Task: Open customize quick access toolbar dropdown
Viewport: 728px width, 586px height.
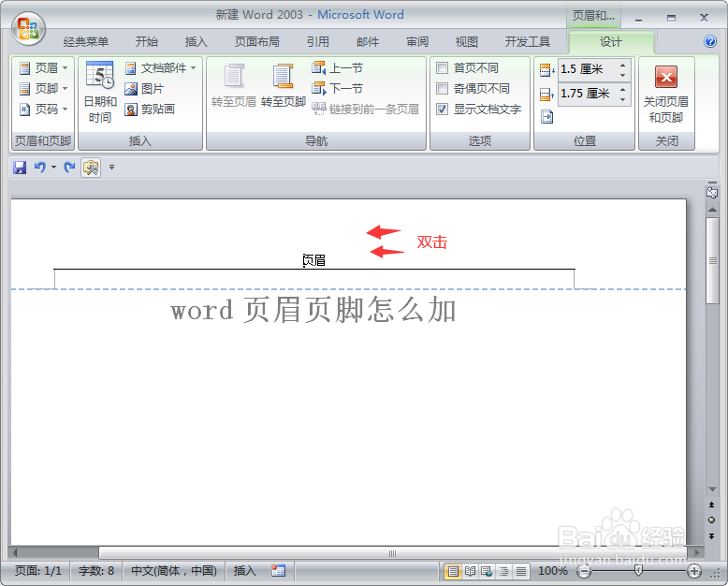Action: [x=111, y=168]
